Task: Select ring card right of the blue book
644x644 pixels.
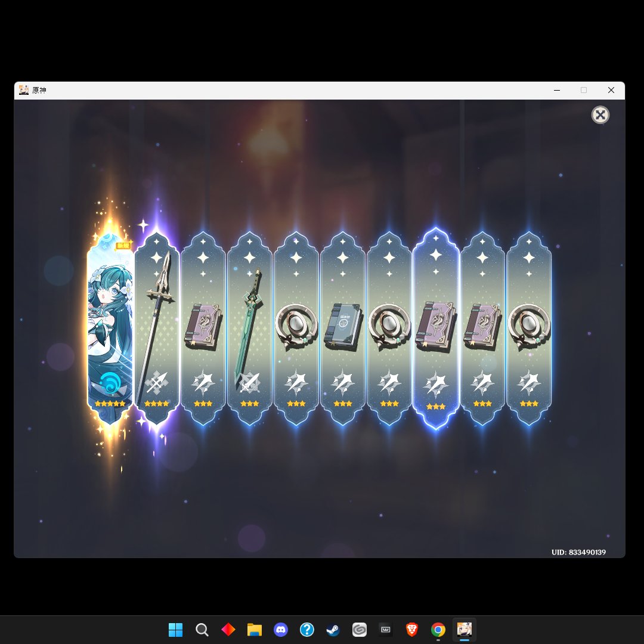Action: pos(389,329)
